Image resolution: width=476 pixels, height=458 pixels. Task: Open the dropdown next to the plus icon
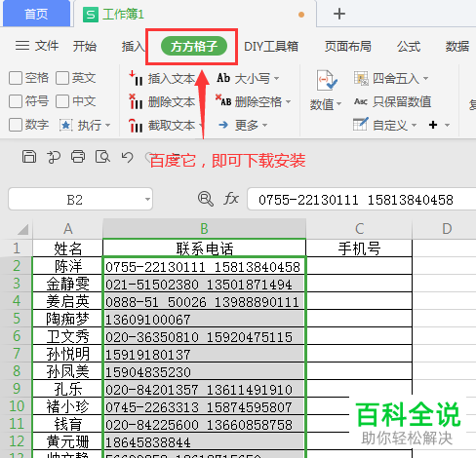(447, 125)
